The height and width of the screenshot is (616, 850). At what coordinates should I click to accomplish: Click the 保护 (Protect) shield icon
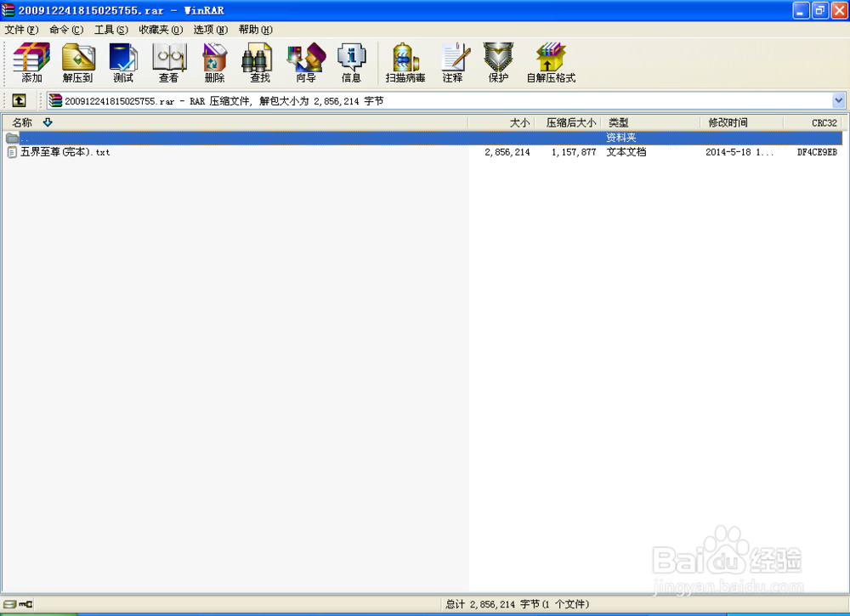498,62
